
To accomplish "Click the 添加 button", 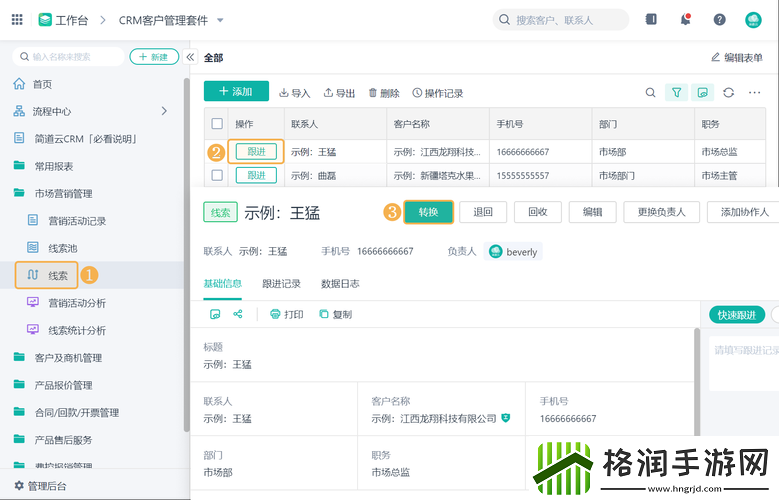I will (236, 91).
